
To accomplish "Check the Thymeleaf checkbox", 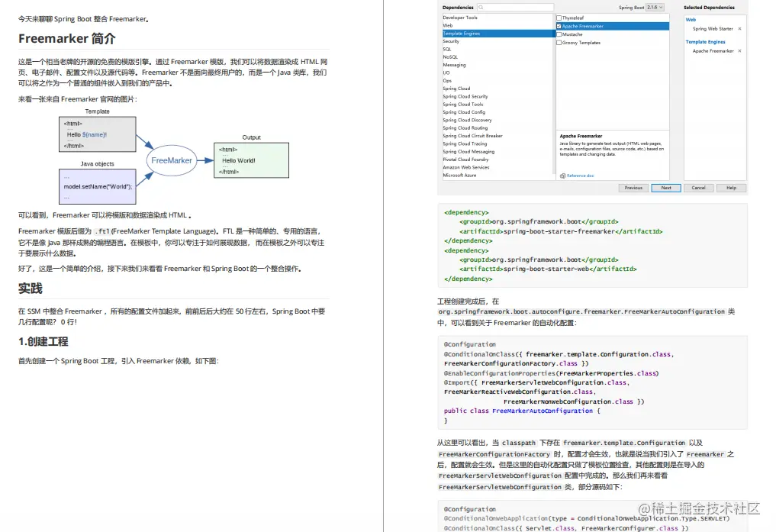I will (559, 18).
